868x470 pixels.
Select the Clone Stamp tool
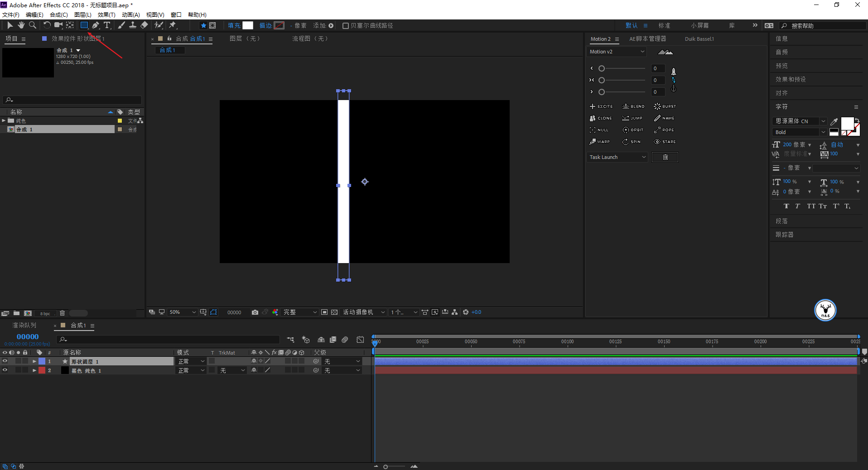pyautogui.click(x=133, y=25)
